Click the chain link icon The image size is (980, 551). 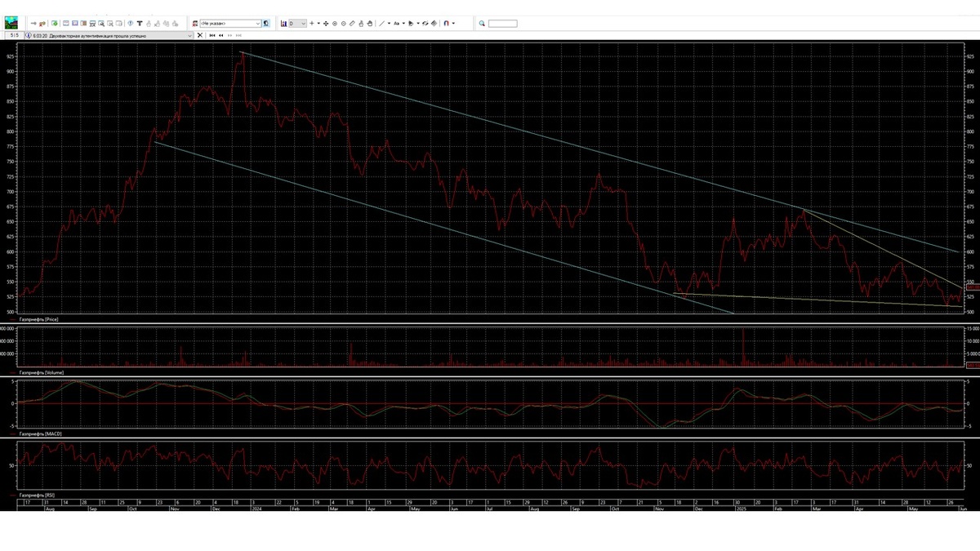point(425,24)
